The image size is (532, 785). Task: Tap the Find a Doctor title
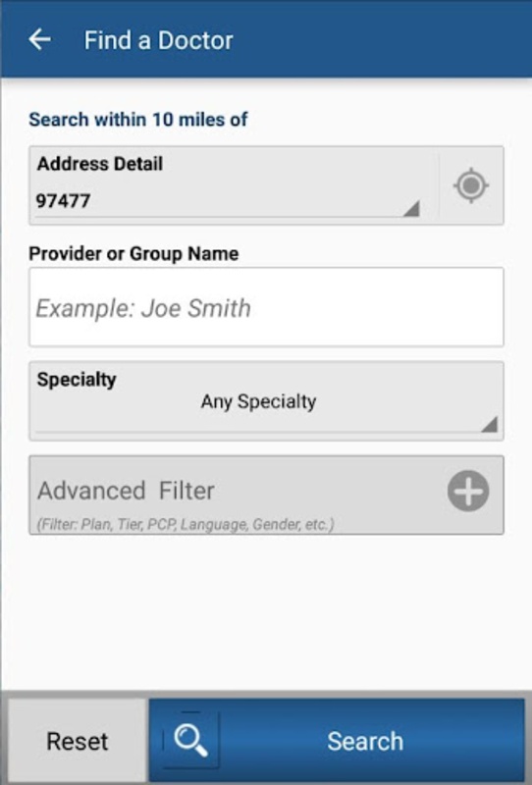(x=158, y=40)
